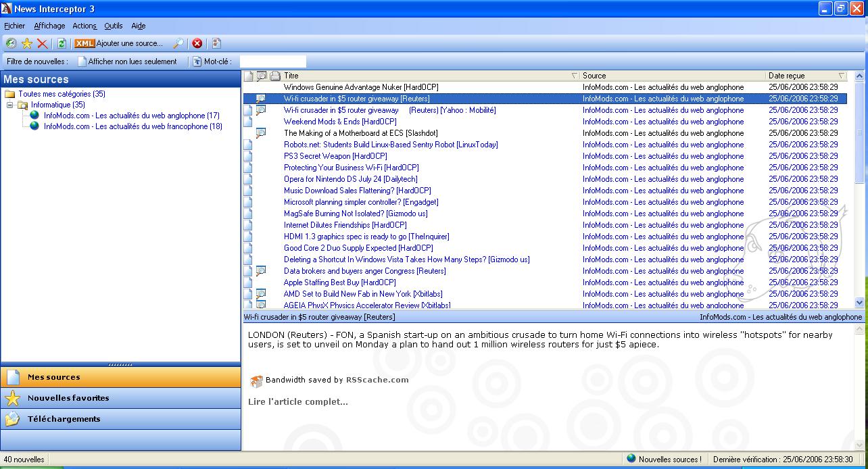Image resolution: width=868 pixels, height=469 pixels.
Task: Click Nouvelles sources ! in status bar
Action: click(x=670, y=460)
